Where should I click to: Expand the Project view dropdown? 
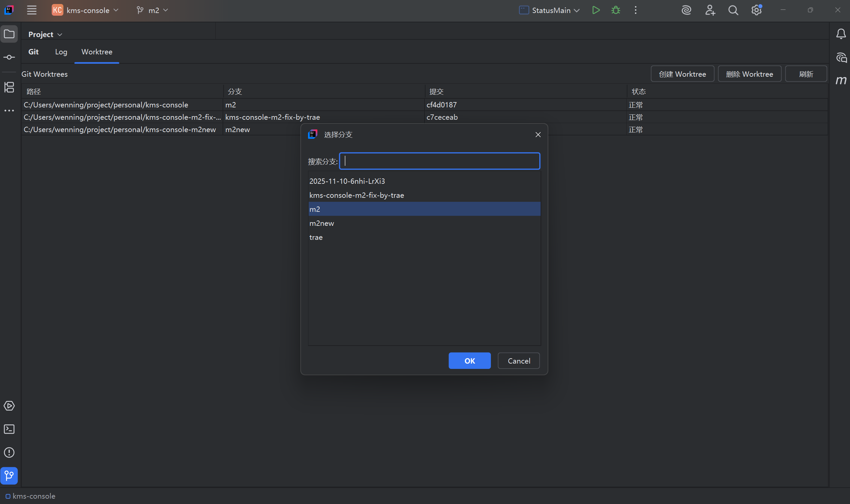[45, 34]
